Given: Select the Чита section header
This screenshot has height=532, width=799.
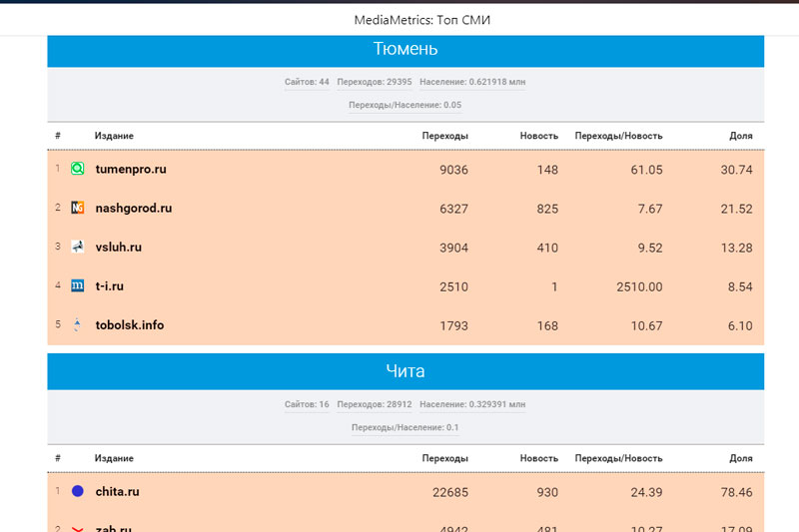Looking at the screenshot, I should (x=405, y=371).
